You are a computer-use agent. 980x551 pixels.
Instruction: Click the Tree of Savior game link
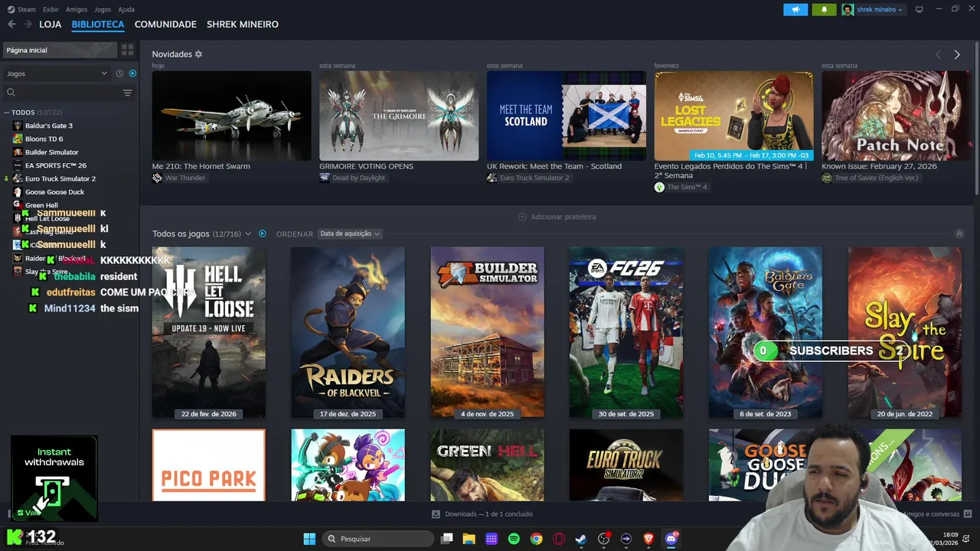876,178
